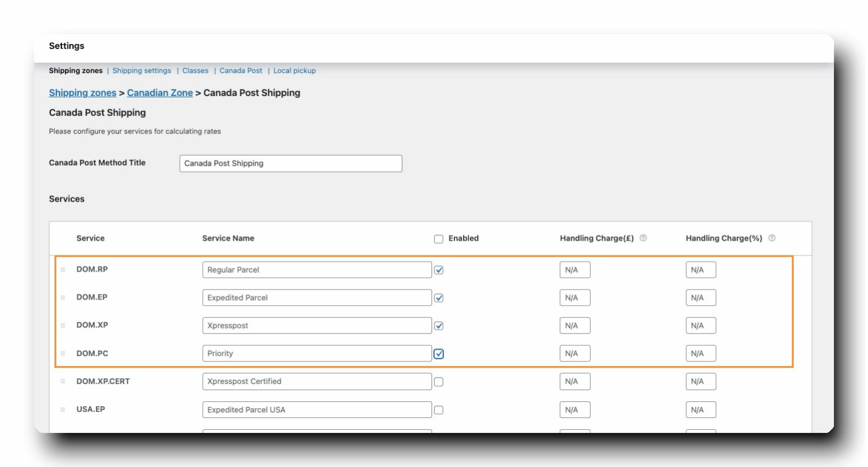Open the Classes tab
The height and width of the screenshot is (467, 868).
point(195,71)
